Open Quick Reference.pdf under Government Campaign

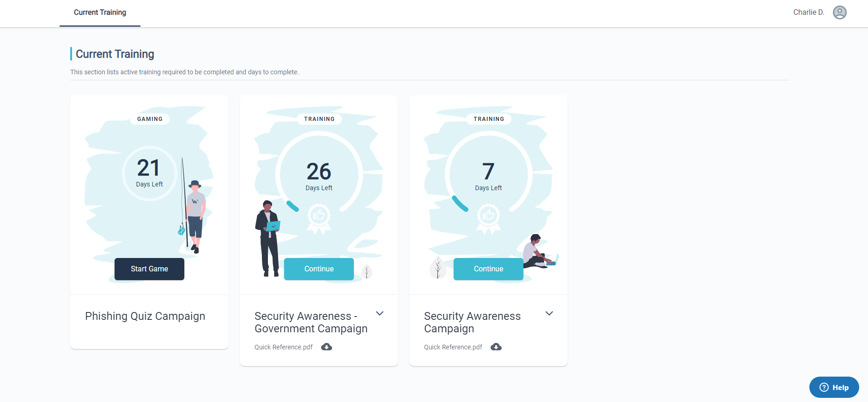pos(284,347)
